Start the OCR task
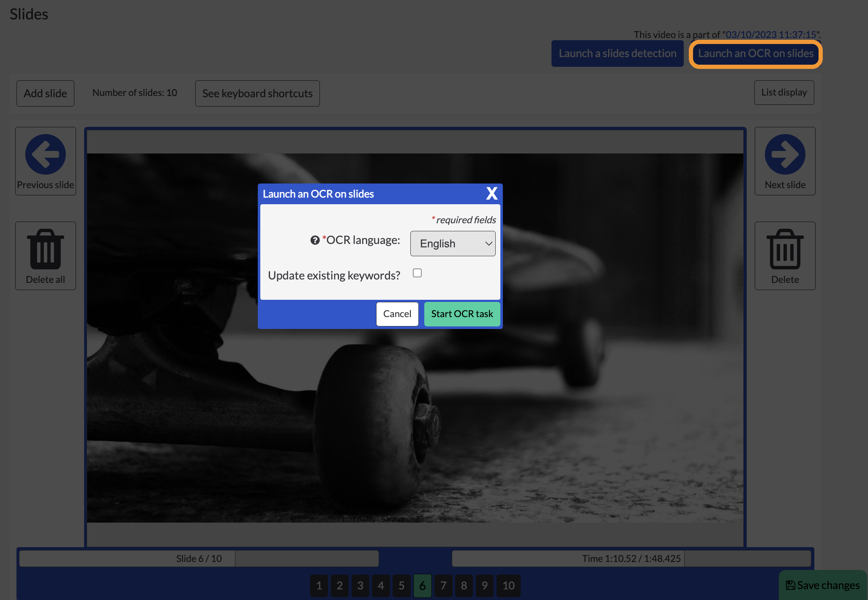 pyautogui.click(x=462, y=314)
